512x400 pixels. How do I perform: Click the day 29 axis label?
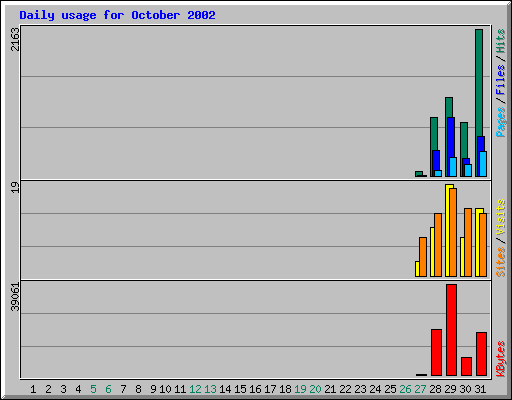[x=450, y=389]
